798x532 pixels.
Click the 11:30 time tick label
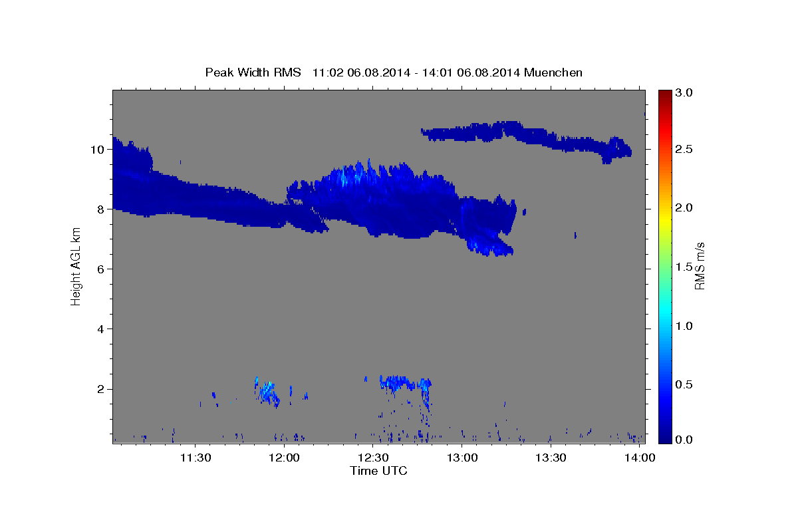(x=196, y=458)
